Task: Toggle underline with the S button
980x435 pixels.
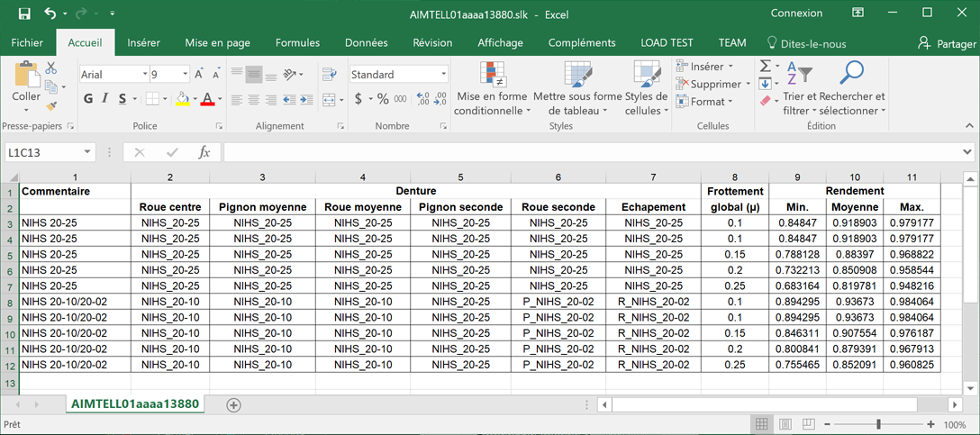Action: click(x=122, y=99)
